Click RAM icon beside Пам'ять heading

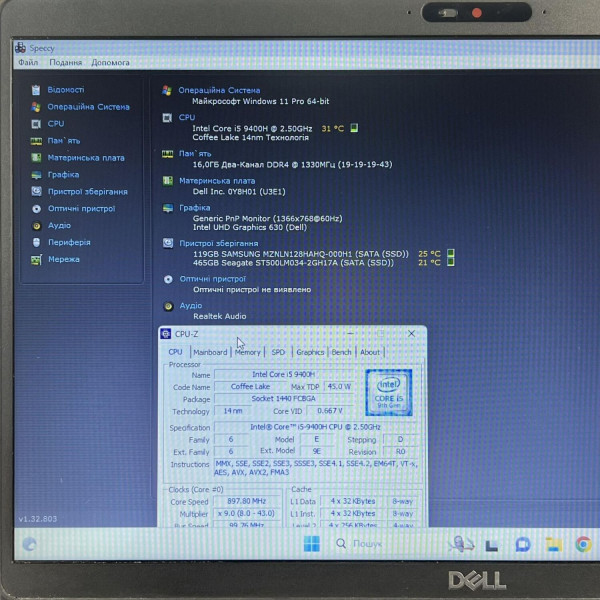tap(168, 154)
